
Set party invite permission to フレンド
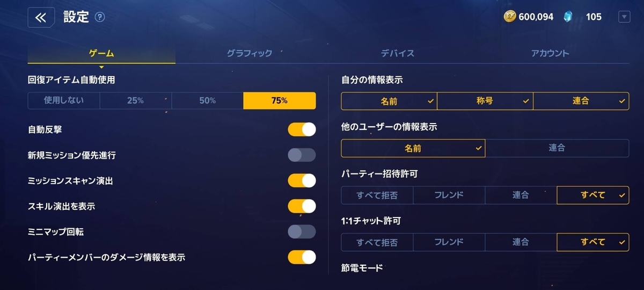click(x=449, y=195)
